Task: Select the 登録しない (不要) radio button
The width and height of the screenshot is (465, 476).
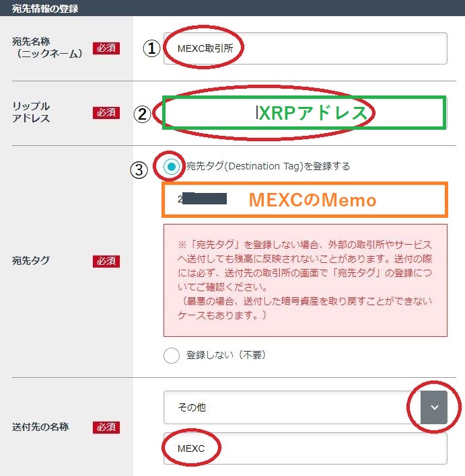Action: [x=172, y=356]
